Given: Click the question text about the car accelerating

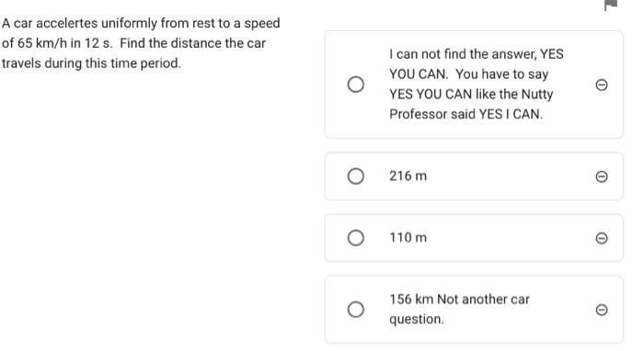Looking at the screenshot, I should 141,43.
